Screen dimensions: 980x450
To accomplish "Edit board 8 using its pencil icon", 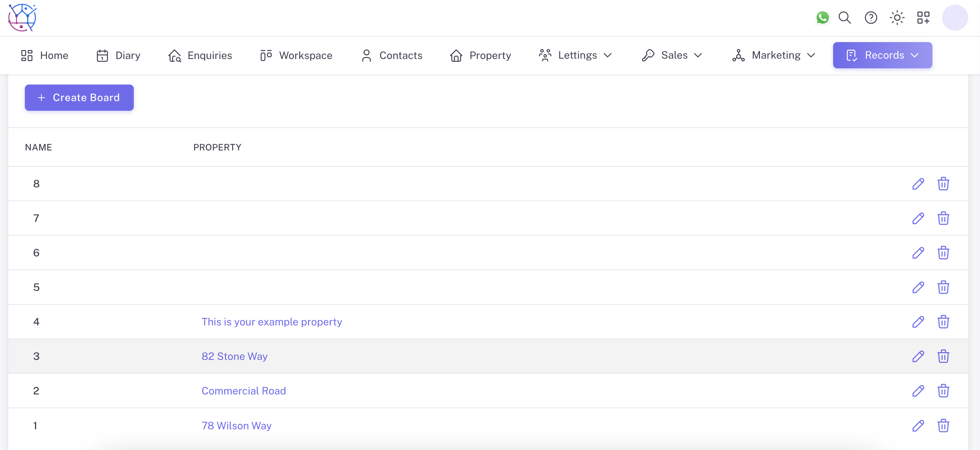I will 918,184.
